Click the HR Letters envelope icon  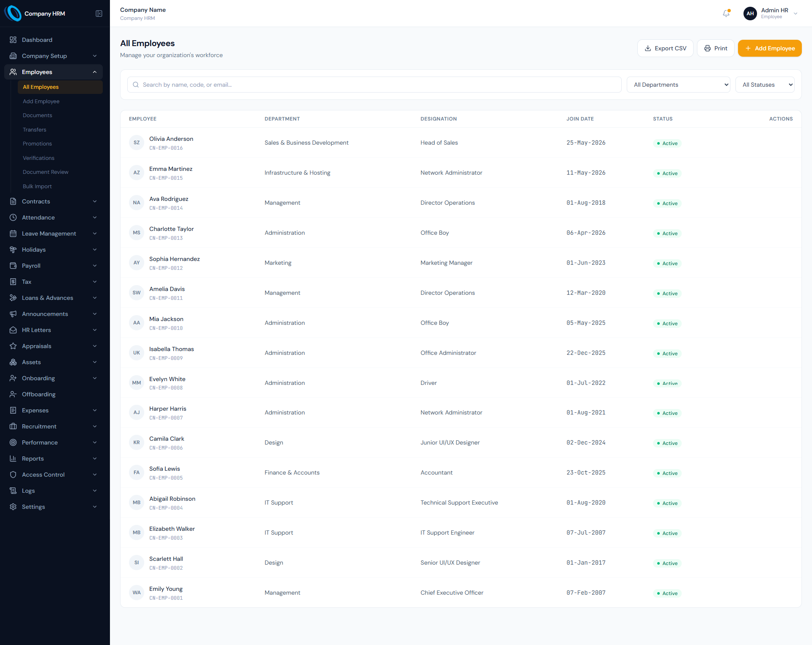13,330
